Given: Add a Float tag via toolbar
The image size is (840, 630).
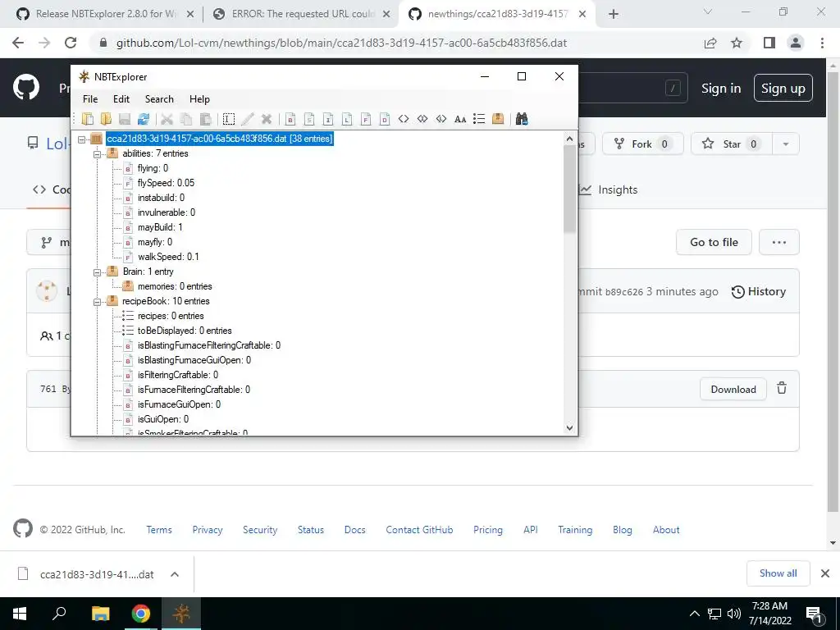Looking at the screenshot, I should (365, 119).
